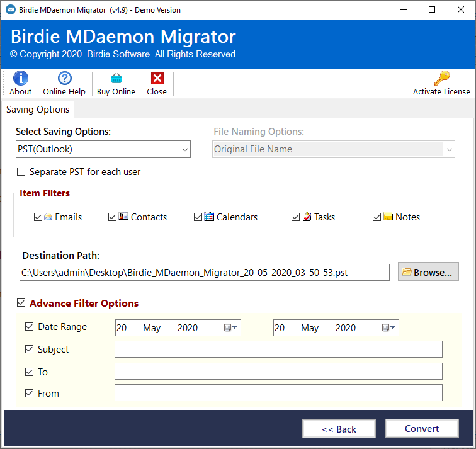Viewport: 476px width, 449px height.
Task: Click the Activate License key icon
Action: click(x=442, y=78)
